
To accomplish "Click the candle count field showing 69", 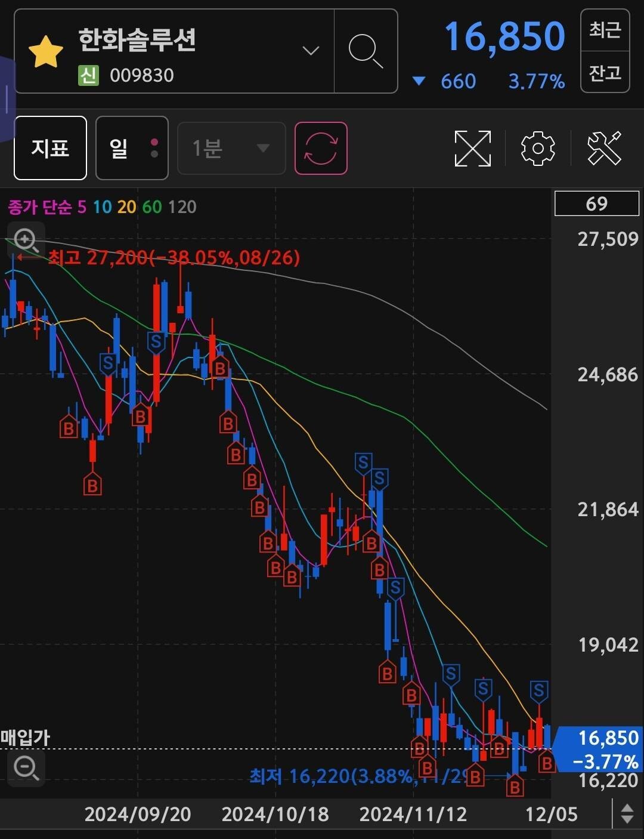I will pyautogui.click(x=596, y=203).
